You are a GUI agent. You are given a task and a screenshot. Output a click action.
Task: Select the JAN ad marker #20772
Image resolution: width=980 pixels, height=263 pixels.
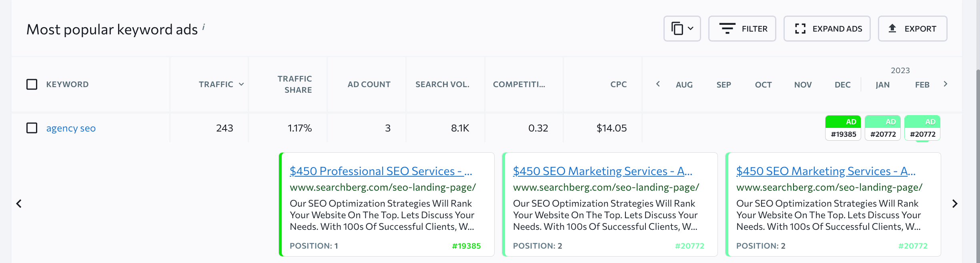(882, 128)
